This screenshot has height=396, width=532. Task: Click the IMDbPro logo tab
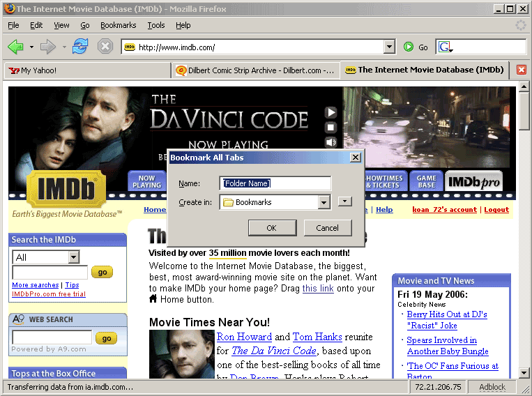coord(473,182)
